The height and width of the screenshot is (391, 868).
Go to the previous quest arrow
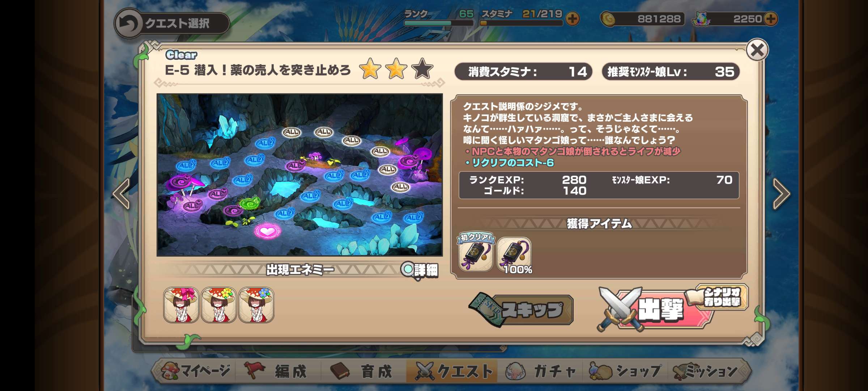point(122,194)
